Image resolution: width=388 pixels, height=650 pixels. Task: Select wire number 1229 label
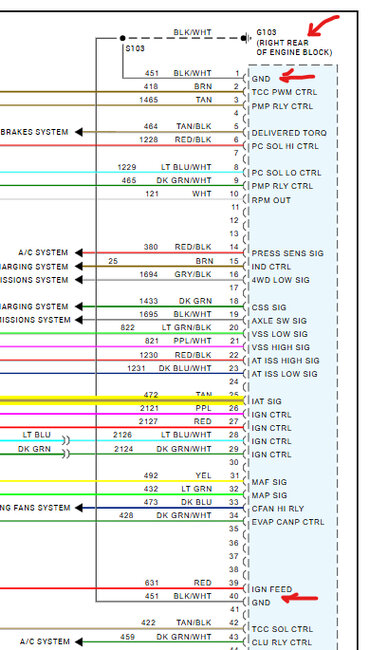127,167
